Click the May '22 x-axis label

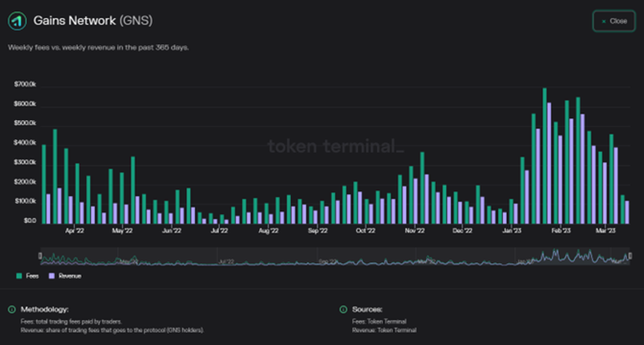[122, 231]
